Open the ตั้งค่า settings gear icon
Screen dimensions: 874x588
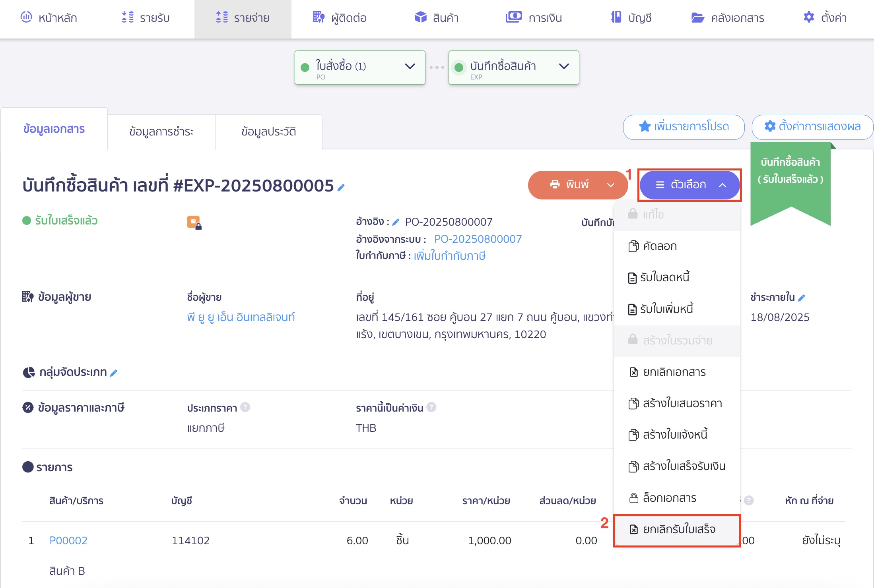point(808,17)
